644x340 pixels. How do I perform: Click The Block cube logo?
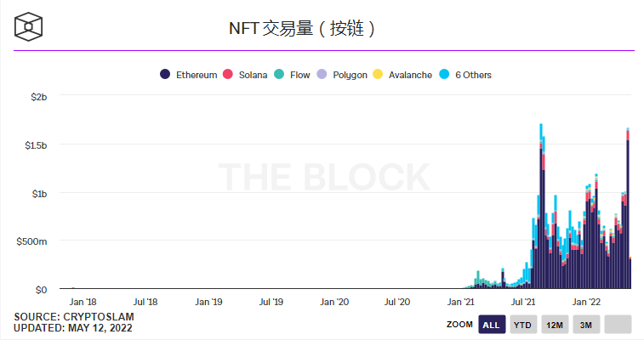[28, 26]
